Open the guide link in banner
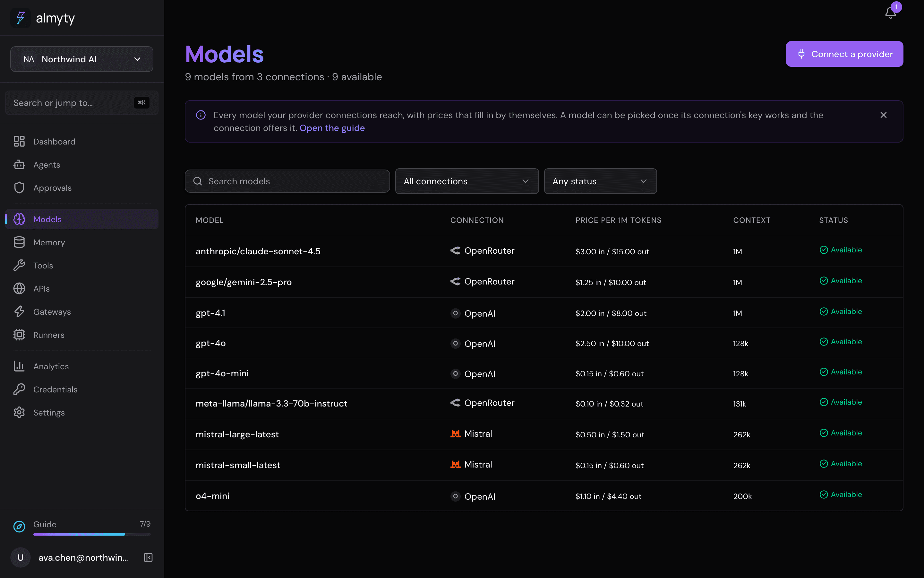Viewport: 924px width, 578px height. tap(332, 128)
